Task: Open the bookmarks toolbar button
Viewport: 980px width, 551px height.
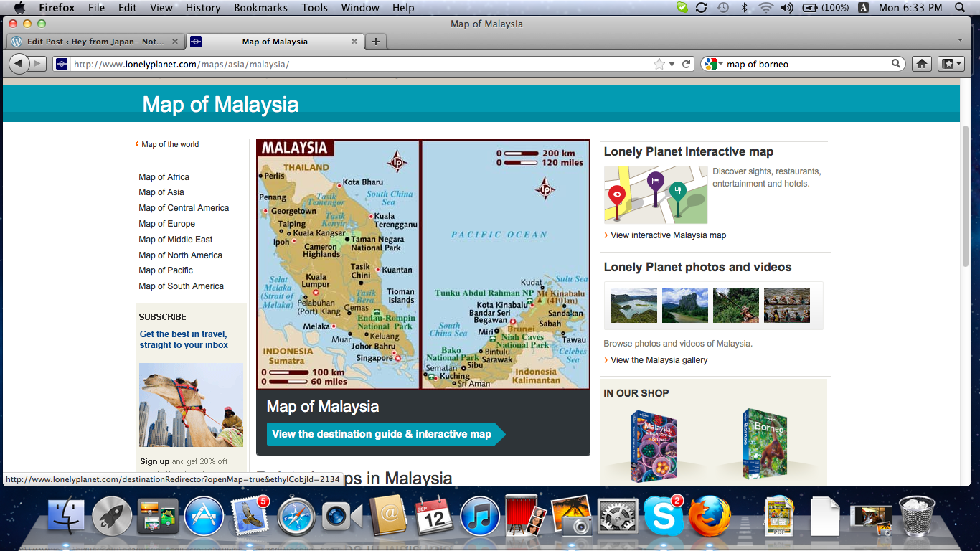Action: 950,64
